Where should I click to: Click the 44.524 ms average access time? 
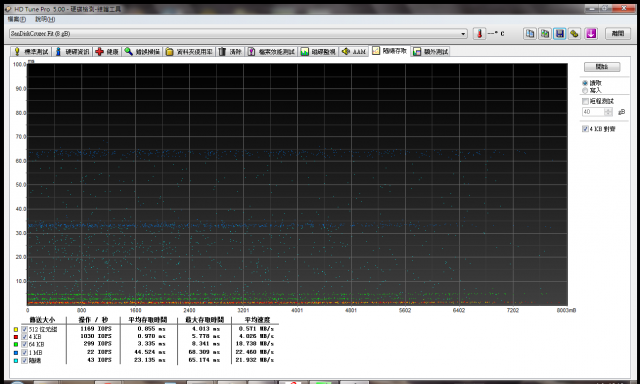(x=150, y=352)
